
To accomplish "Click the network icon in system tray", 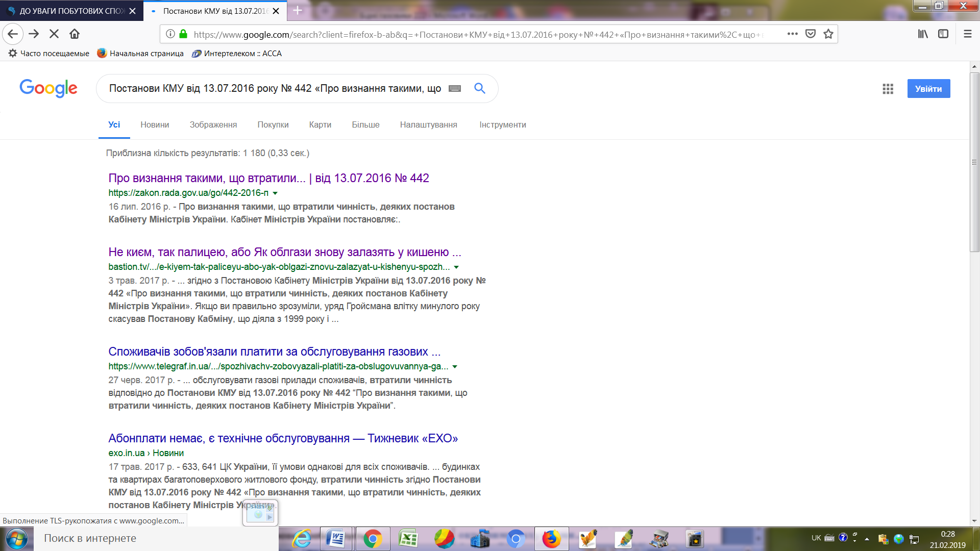I will click(915, 539).
